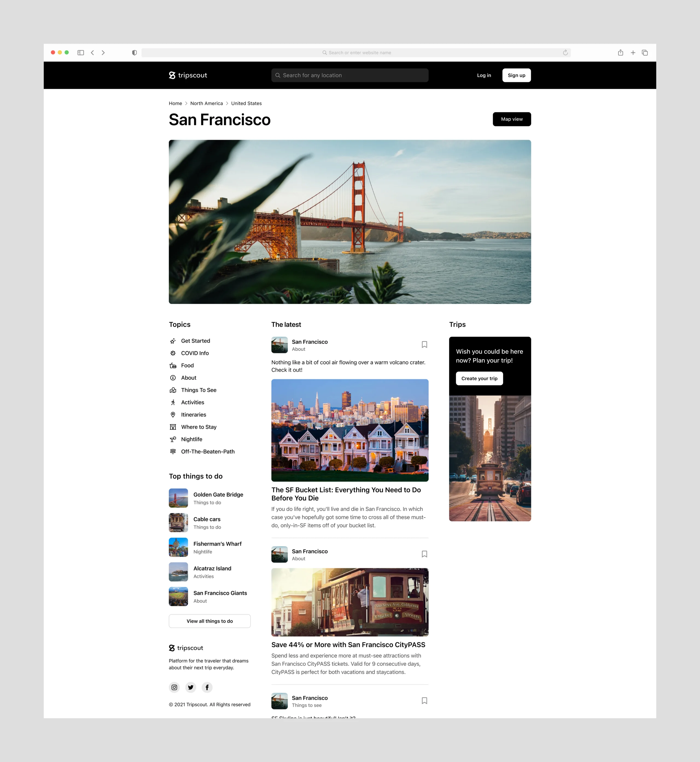Image resolution: width=700 pixels, height=762 pixels.
Task: Bookmark the CityPASS post
Action: pyautogui.click(x=424, y=554)
